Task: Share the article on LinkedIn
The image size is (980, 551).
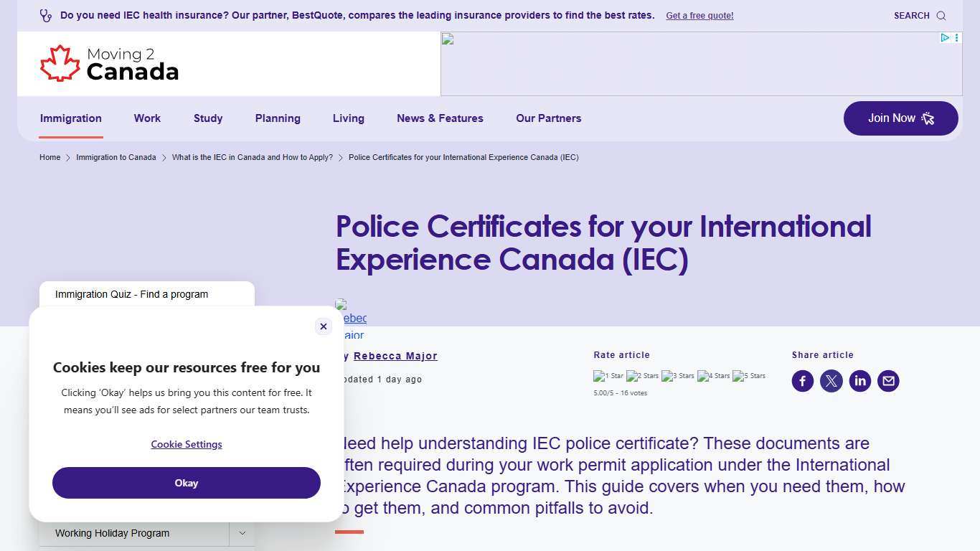Action: point(859,381)
